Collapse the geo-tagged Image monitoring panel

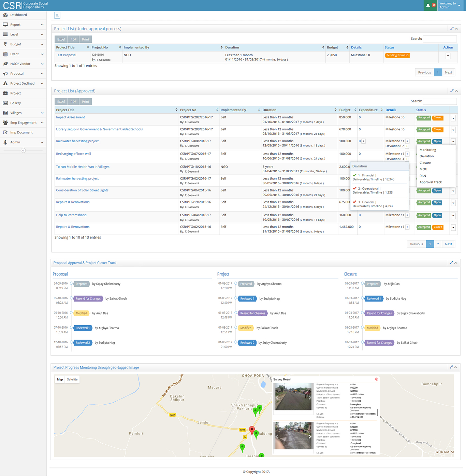(x=456, y=367)
